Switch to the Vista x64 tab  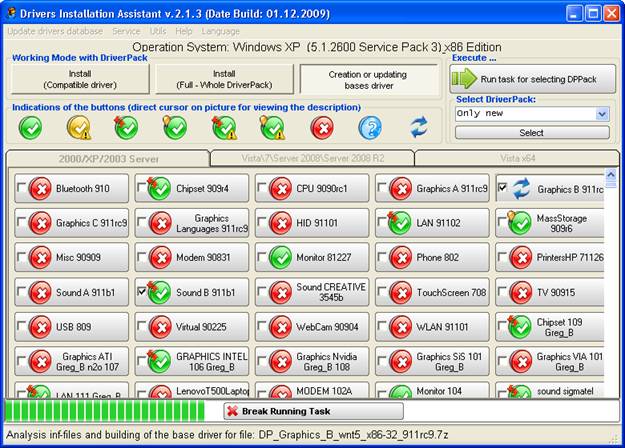pyautogui.click(x=516, y=159)
